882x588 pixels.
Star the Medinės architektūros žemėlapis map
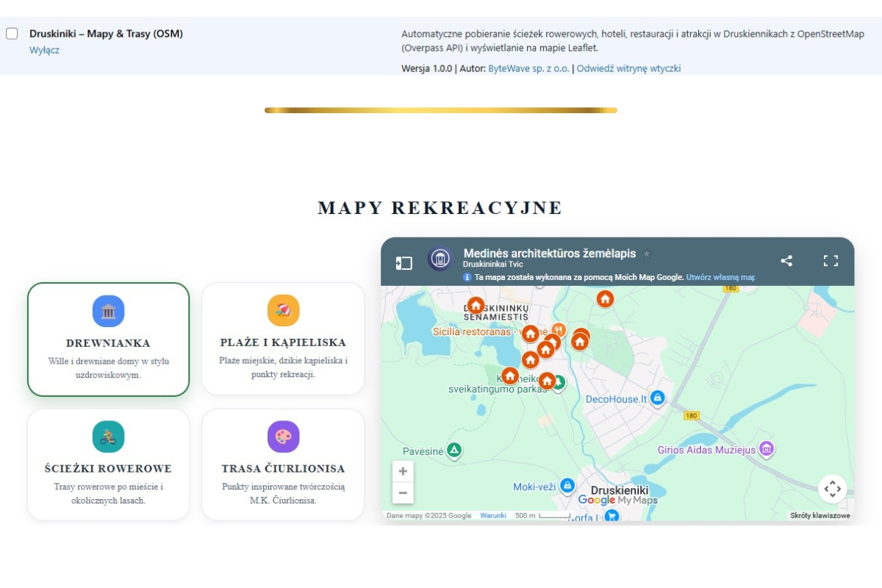[x=647, y=254]
